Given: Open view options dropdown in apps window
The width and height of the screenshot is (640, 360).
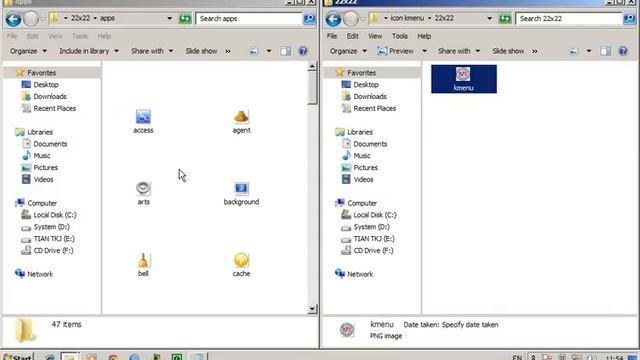Looking at the screenshot, I should coord(269,51).
